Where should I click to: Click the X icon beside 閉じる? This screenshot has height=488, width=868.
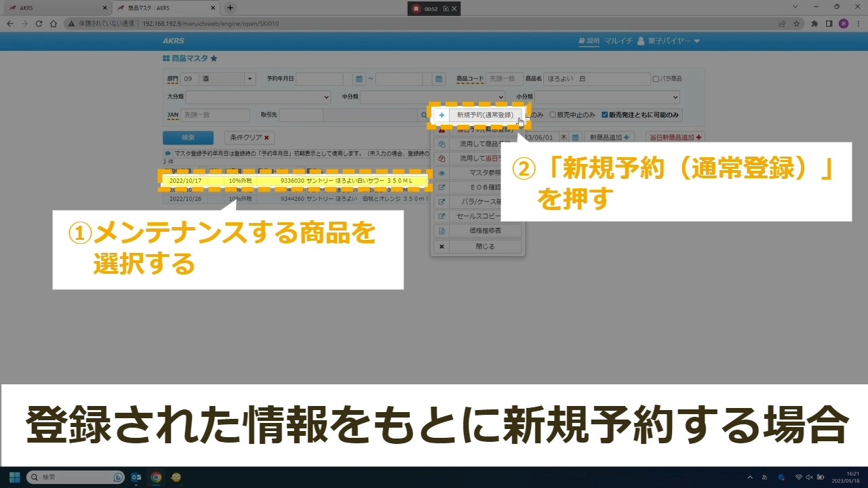click(441, 247)
